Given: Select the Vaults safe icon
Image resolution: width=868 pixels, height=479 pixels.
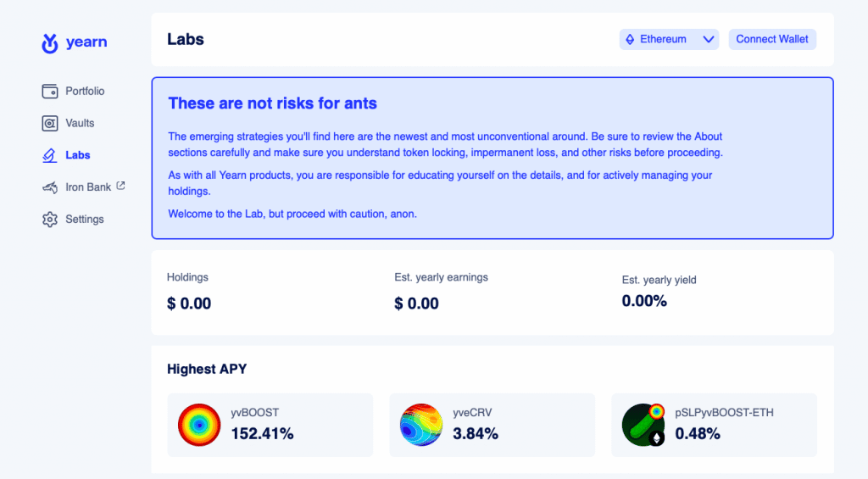Looking at the screenshot, I should tap(50, 124).
